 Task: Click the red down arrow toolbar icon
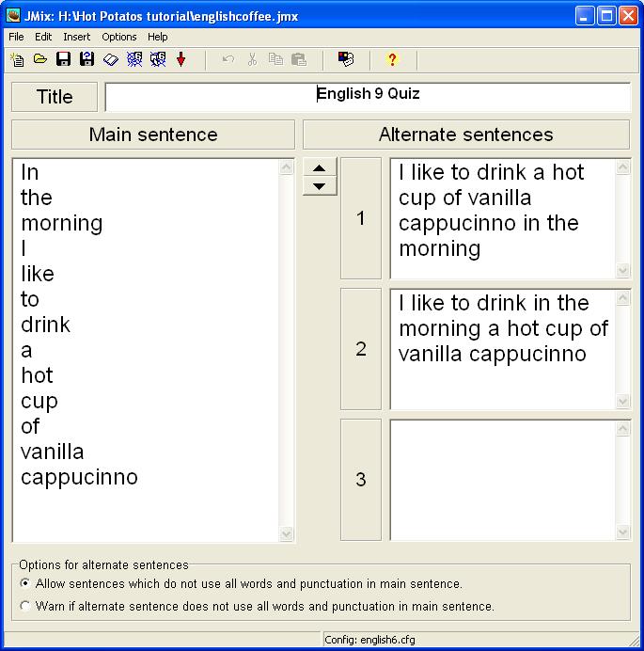pyautogui.click(x=181, y=59)
